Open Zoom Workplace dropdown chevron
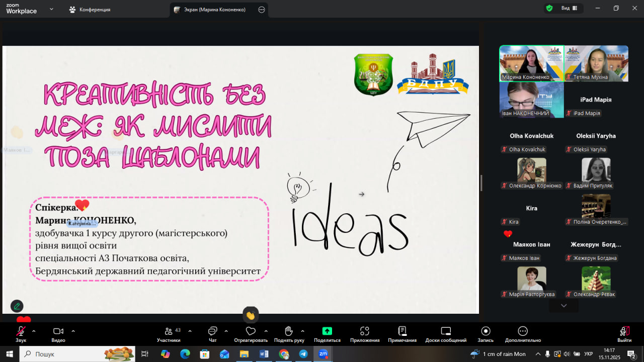 click(51, 9)
